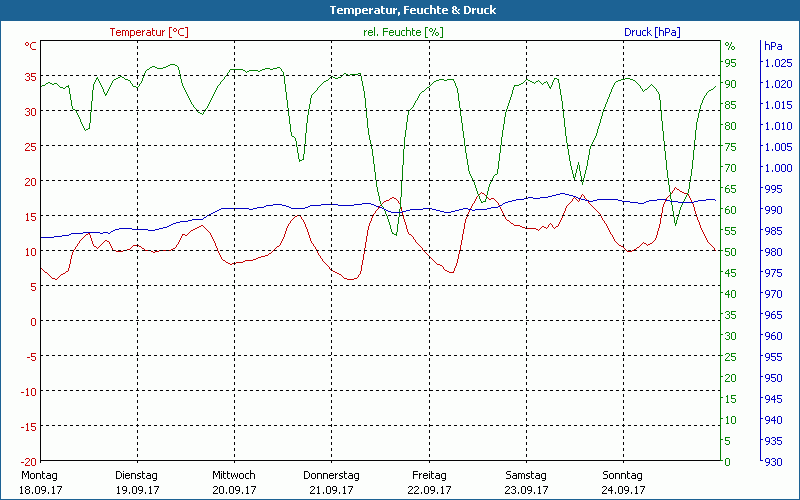Select the blue 'Druck [hPa]' legend label
This screenshot has width=800, height=500.
click(x=652, y=32)
